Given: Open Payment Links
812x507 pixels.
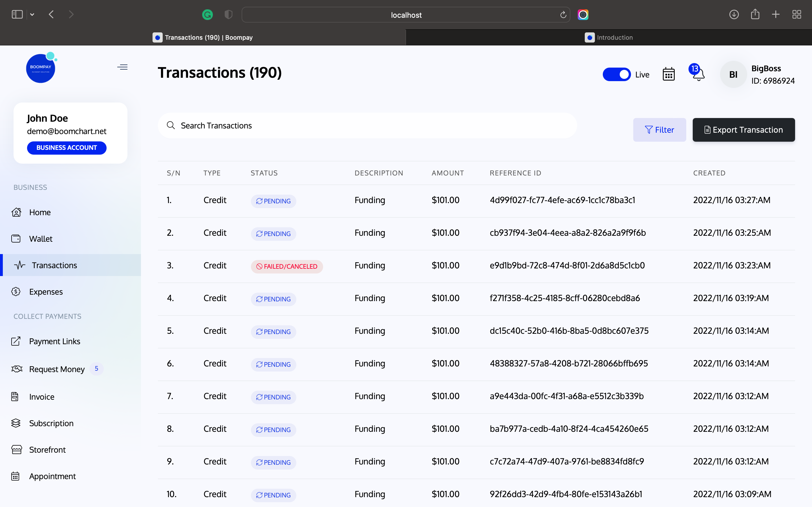Looking at the screenshot, I should point(55,341).
